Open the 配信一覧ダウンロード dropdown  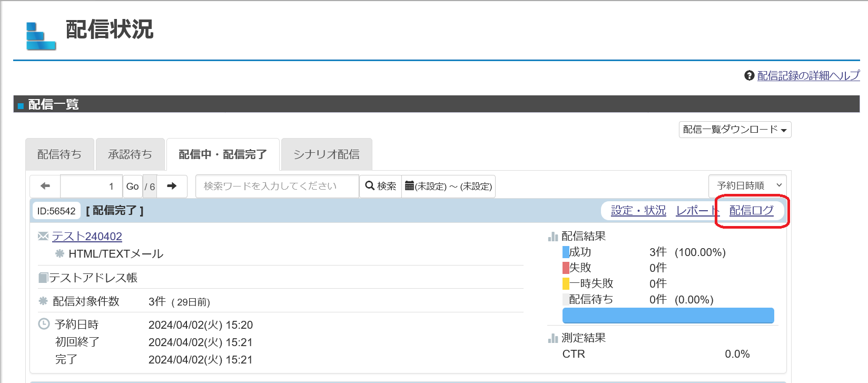735,130
